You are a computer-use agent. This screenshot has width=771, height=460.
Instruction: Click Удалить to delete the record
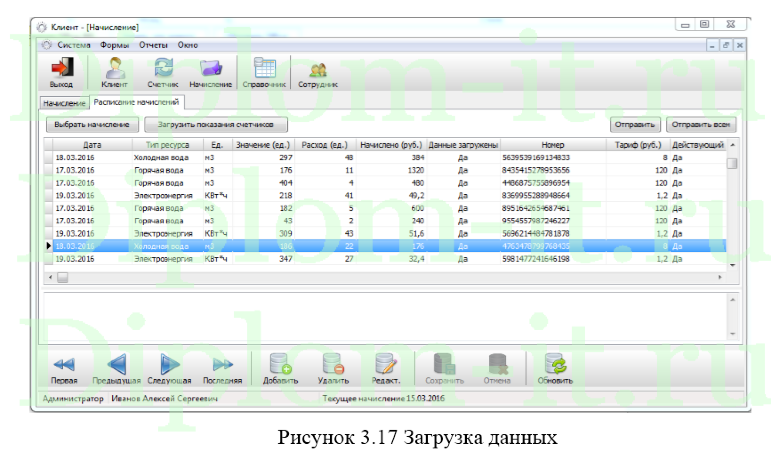[x=333, y=367]
